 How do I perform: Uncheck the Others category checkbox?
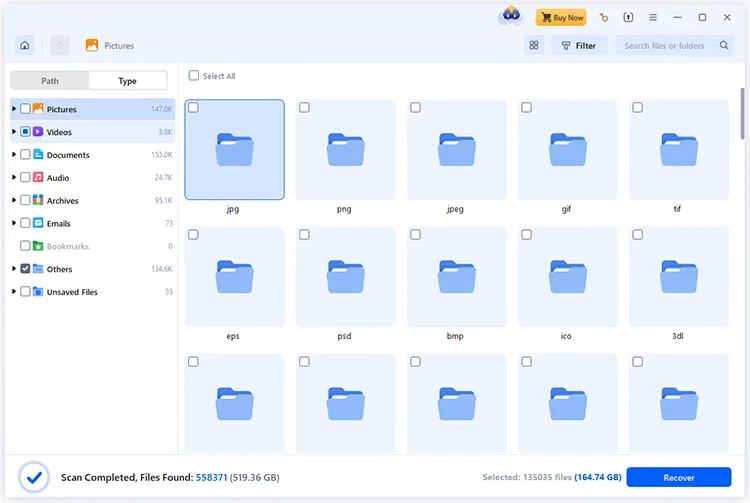(25, 269)
